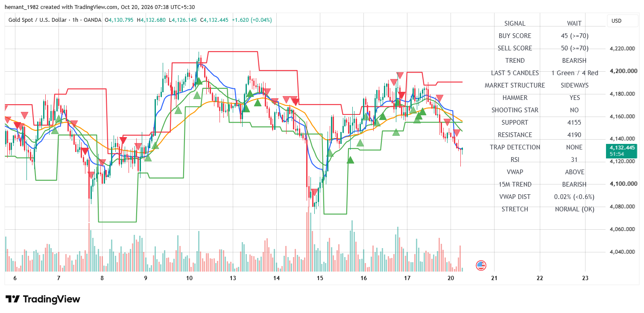644x313 pixels.
Task: Click the SIGNAL label in the table
Action: tap(515, 23)
